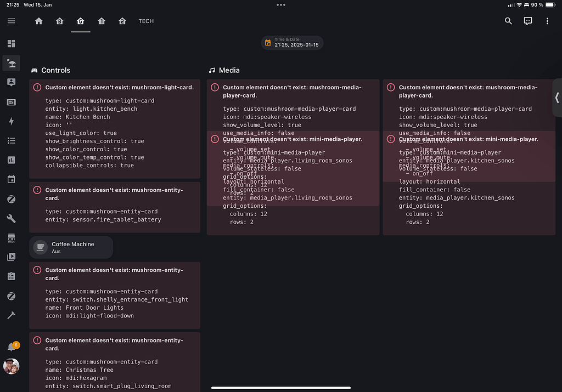Screen dimensions: 562x392
Task: Expand the collapsed panel chevron on the right edge
Action: [557, 98]
